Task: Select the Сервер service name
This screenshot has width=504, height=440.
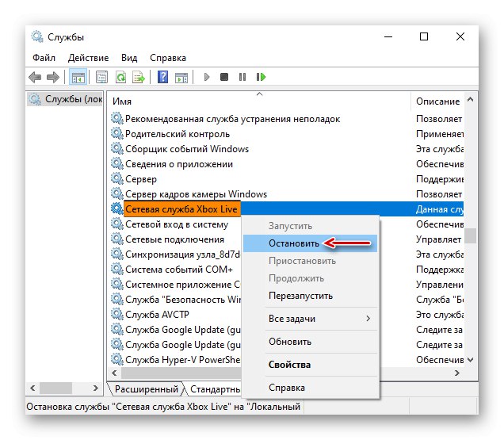Action: pos(141,179)
